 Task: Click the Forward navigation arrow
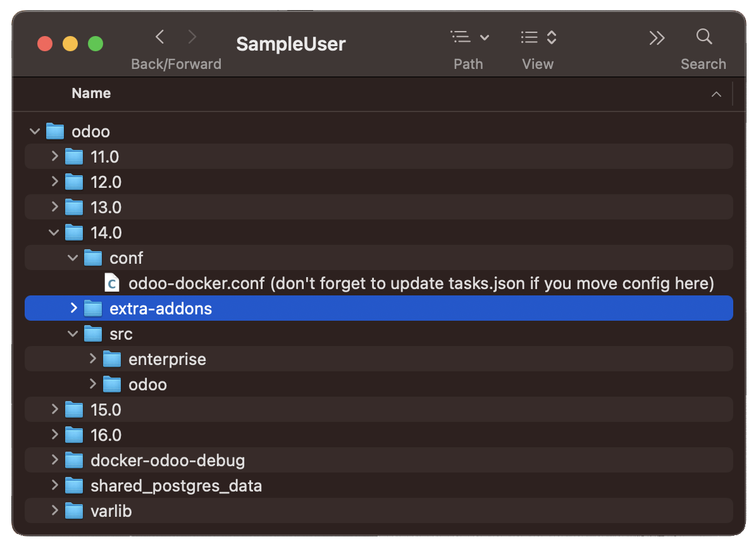pyautogui.click(x=192, y=37)
